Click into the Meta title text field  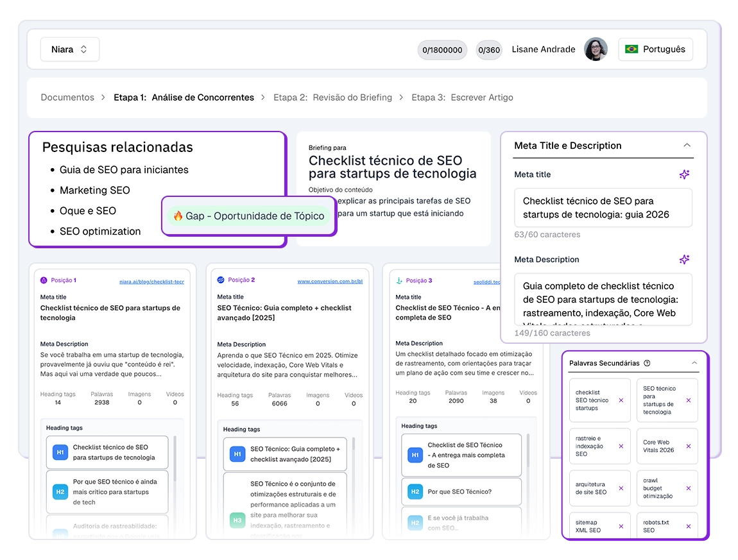[x=603, y=208]
